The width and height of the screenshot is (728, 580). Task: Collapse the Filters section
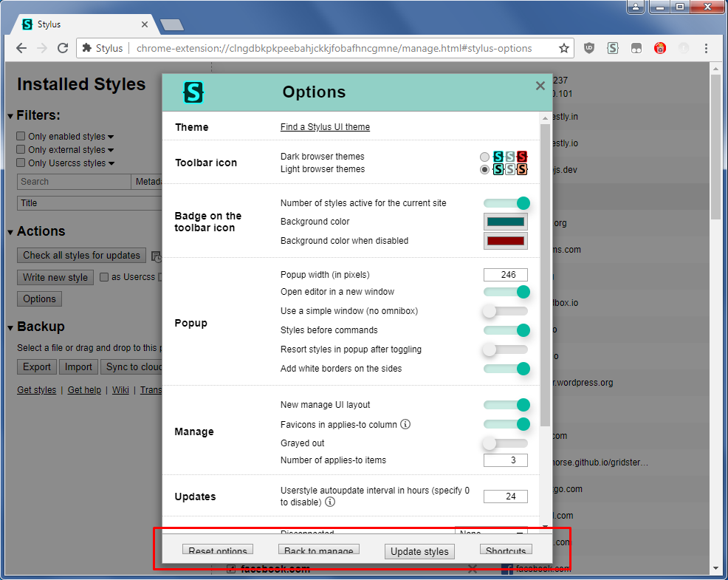point(9,115)
